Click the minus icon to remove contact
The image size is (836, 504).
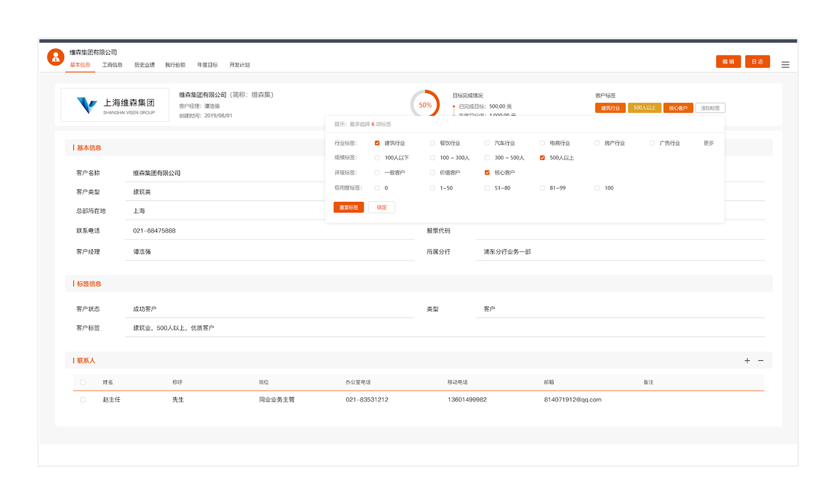pos(761,361)
